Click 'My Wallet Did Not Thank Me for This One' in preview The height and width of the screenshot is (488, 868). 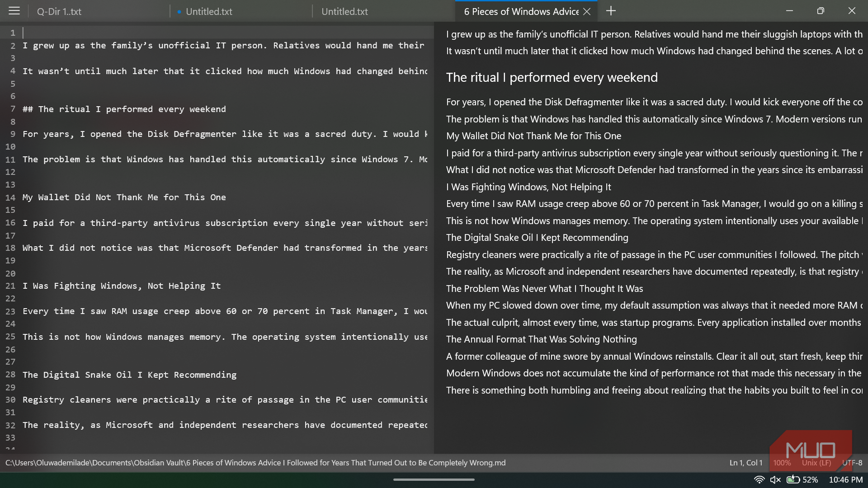coord(533,136)
